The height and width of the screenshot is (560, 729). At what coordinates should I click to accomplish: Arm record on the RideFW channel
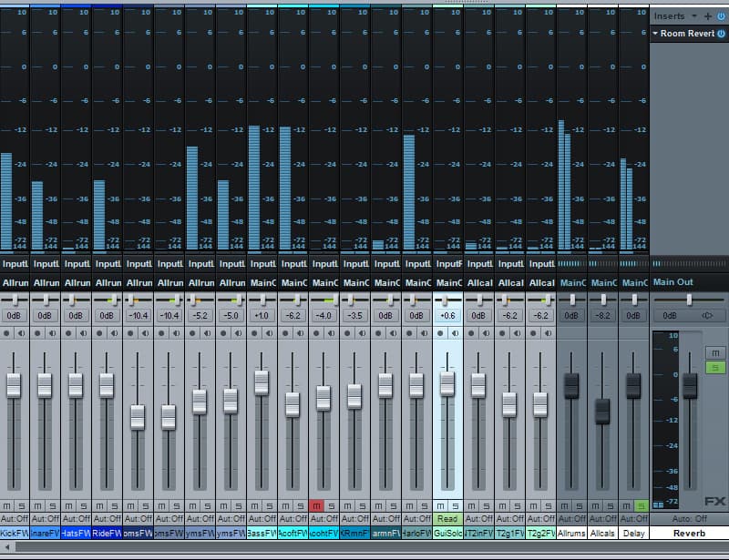point(99,333)
